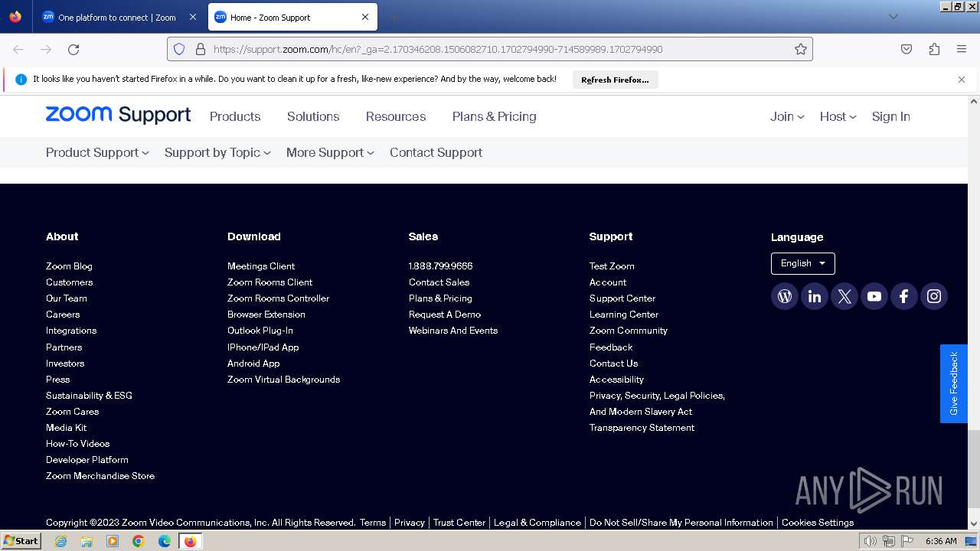Image resolution: width=980 pixels, height=551 pixels.
Task: Open the Facebook social icon
Action: (x=904, y=296)
